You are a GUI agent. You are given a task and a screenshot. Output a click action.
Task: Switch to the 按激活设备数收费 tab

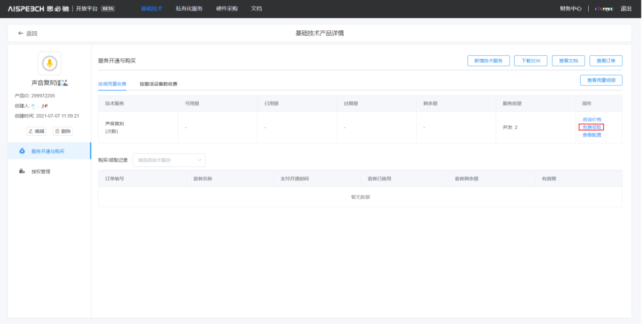tap(158, 84)
